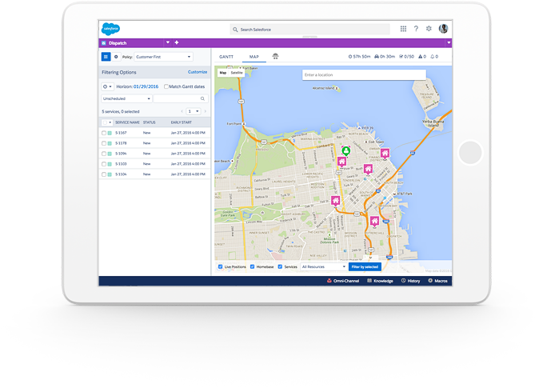This screenshot has width=535, height=392.
Task: Click the Customize link
Action: tap(198, 72)
